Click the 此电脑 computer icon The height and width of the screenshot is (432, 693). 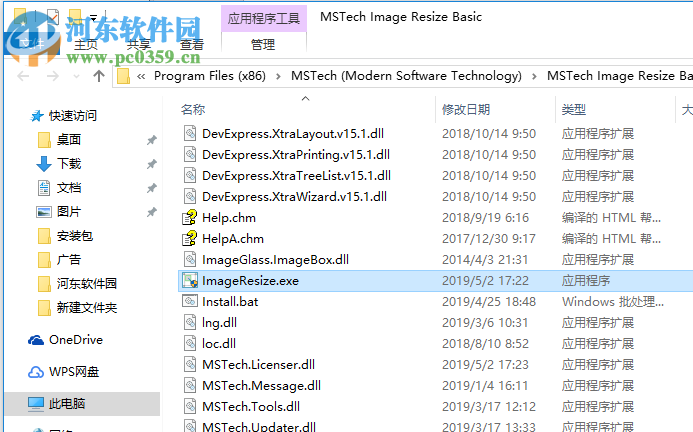(x=36, y=404)
